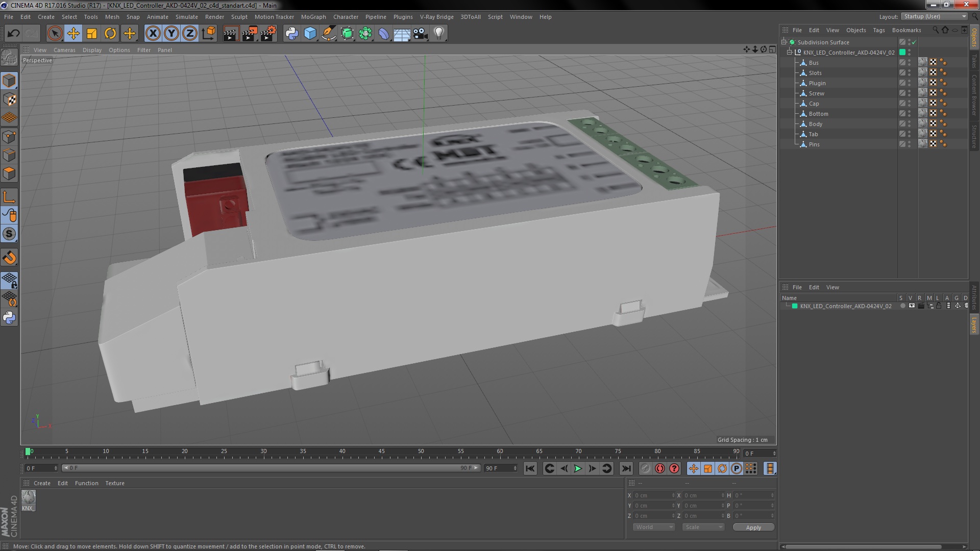Open the MoGraph menu
The image size is (980, 551).
pyautogui.click(x=313, y=17)
